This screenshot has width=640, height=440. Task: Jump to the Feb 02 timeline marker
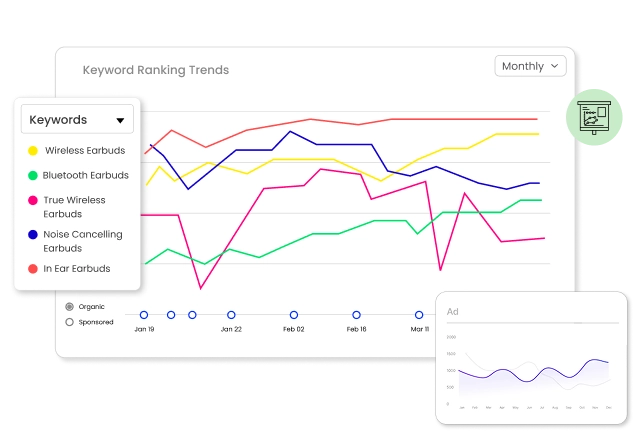[293, 315]
